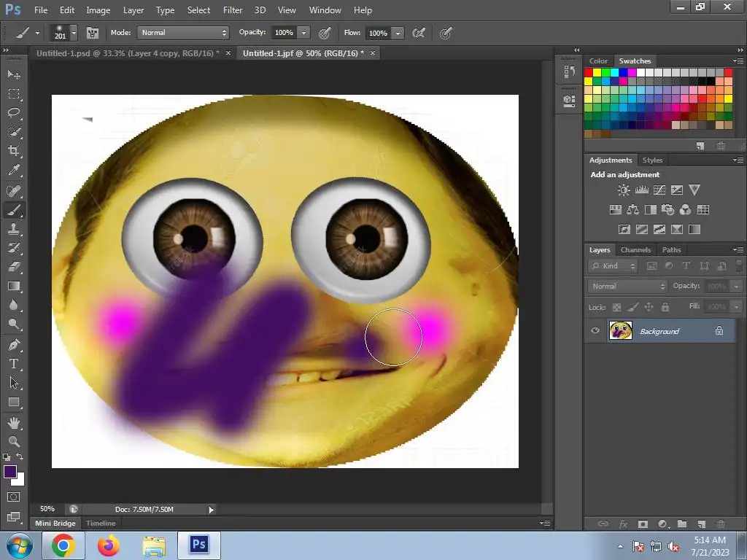Create a new group folder

pos(682,524)
